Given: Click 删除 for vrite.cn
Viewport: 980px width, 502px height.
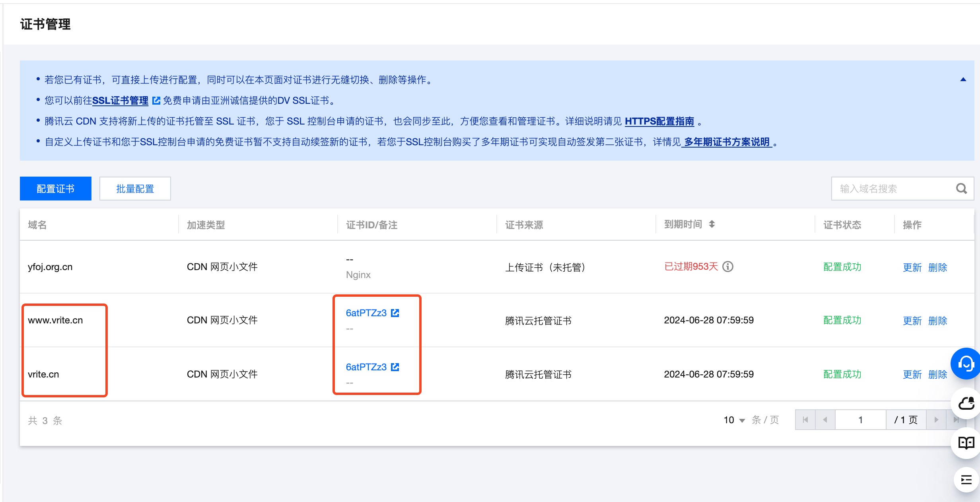Looking at the screenshot, I should [x=938, y=374].
